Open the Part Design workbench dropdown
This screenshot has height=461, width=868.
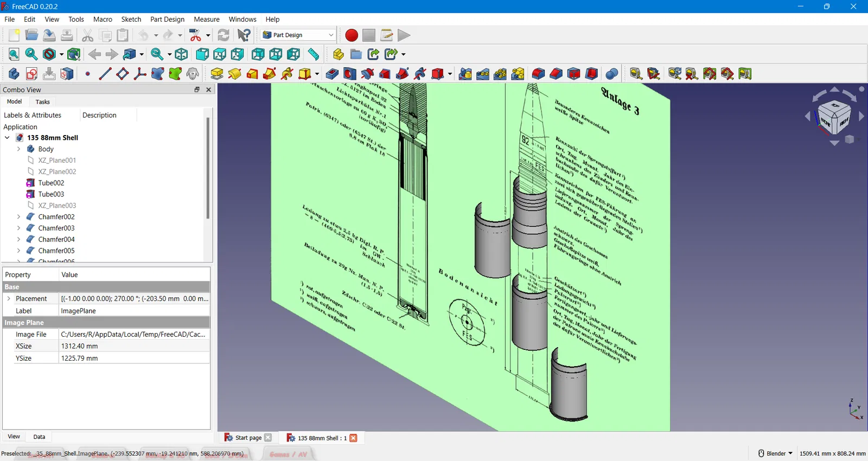tap(298, 35)
